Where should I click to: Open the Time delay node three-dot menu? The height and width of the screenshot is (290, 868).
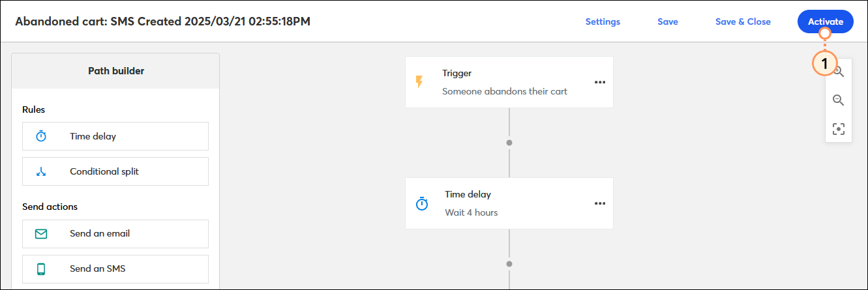point(600,203)
